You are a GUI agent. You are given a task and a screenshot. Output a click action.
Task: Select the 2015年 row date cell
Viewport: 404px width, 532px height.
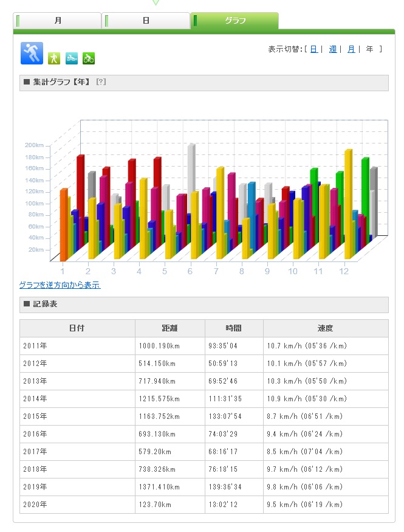coord(77,416)
